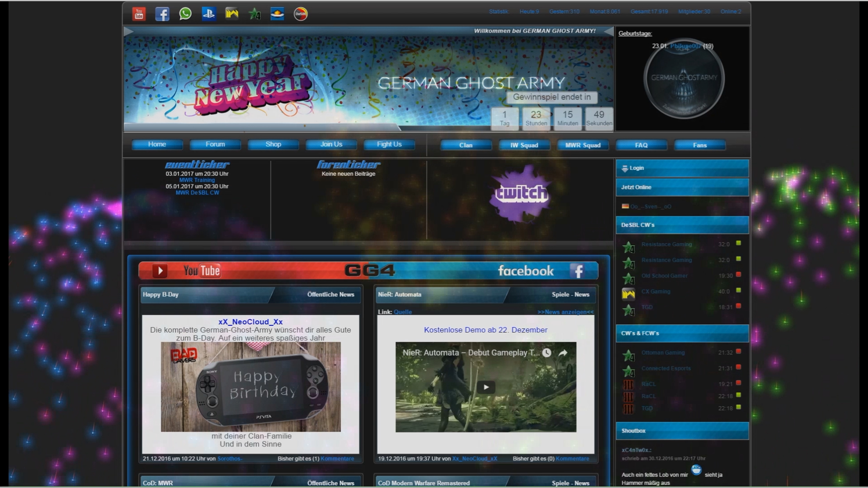Open Kommentare link under Happy B-Day news

[337, 459]
